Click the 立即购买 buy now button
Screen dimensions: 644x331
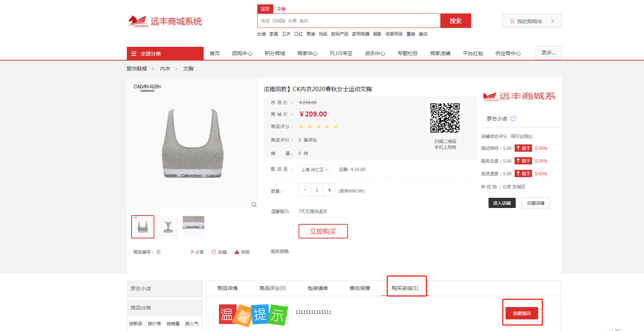click(323, 231)
